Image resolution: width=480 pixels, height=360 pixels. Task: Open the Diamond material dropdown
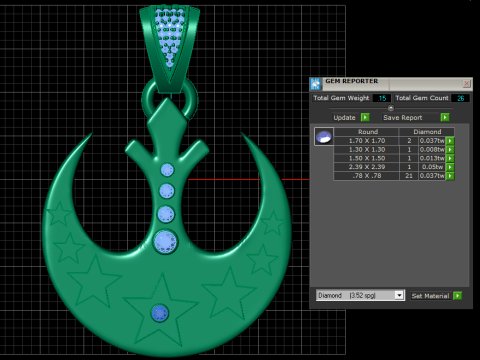[399, 295]
